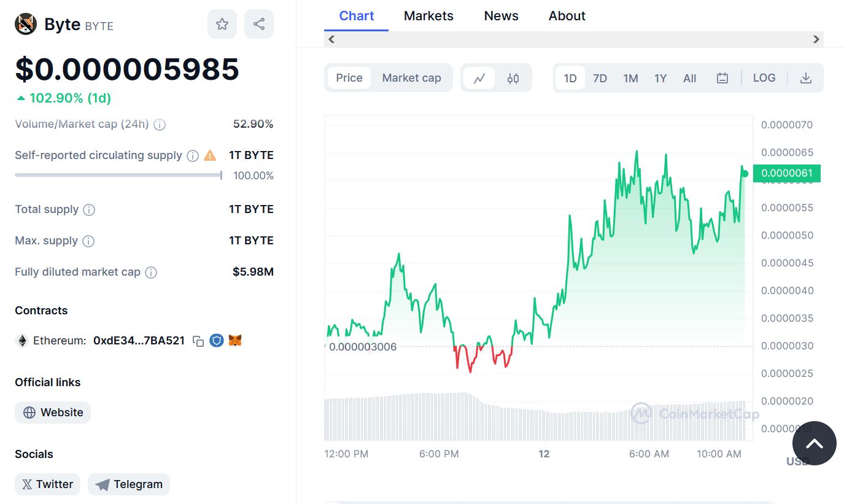Viewport: 844px width, 504px height.
Task: Switch to candlestick chart icon
Action: [513, 78]
